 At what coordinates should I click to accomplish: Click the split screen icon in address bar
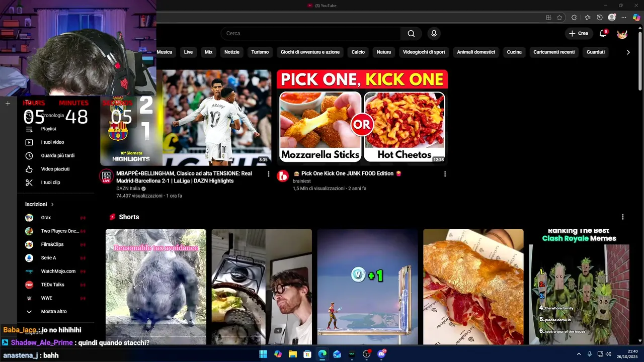tap(548, 18)
